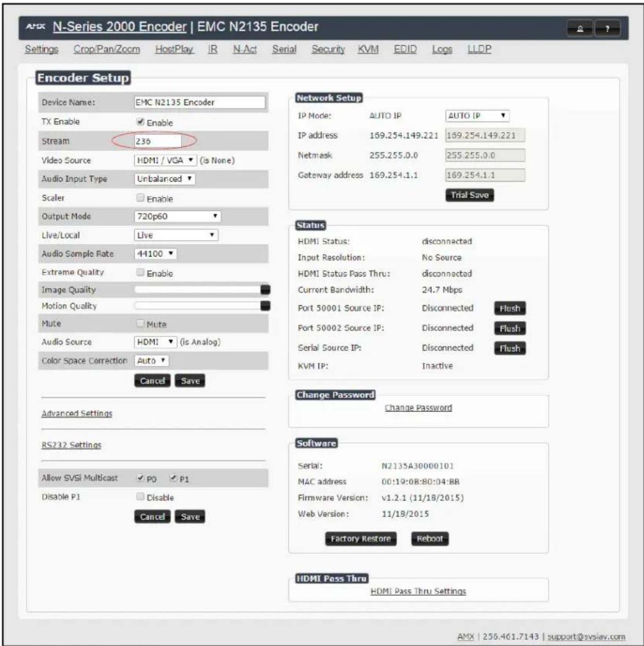The height and width of the screenshot is (646, 644).
Task: Check the Disable P1 checkbox
Action: tap(140, 496)
